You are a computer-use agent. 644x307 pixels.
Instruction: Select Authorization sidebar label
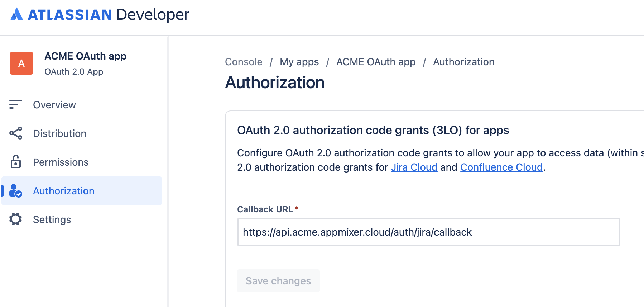[x=64, y=191]
